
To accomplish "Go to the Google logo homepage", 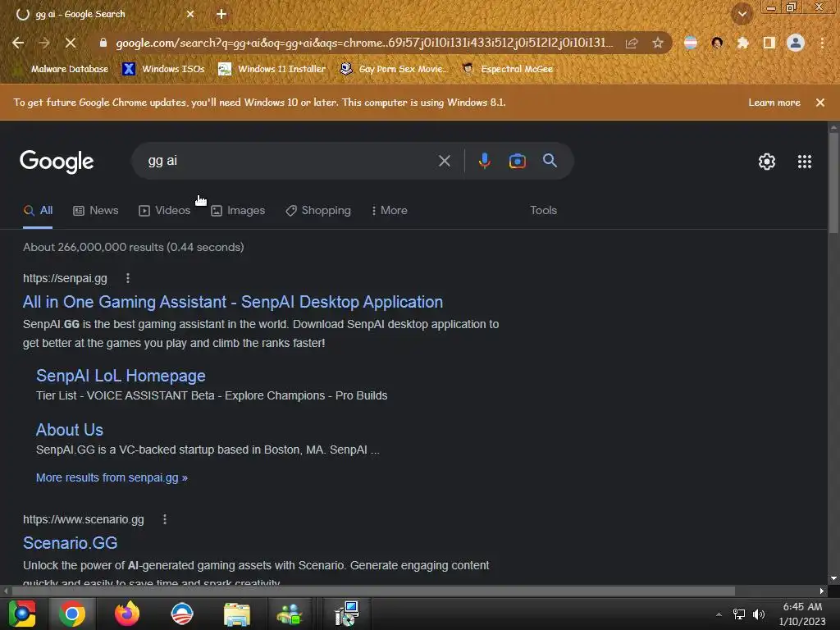I will pyautogui.click(x=57, y=162).
